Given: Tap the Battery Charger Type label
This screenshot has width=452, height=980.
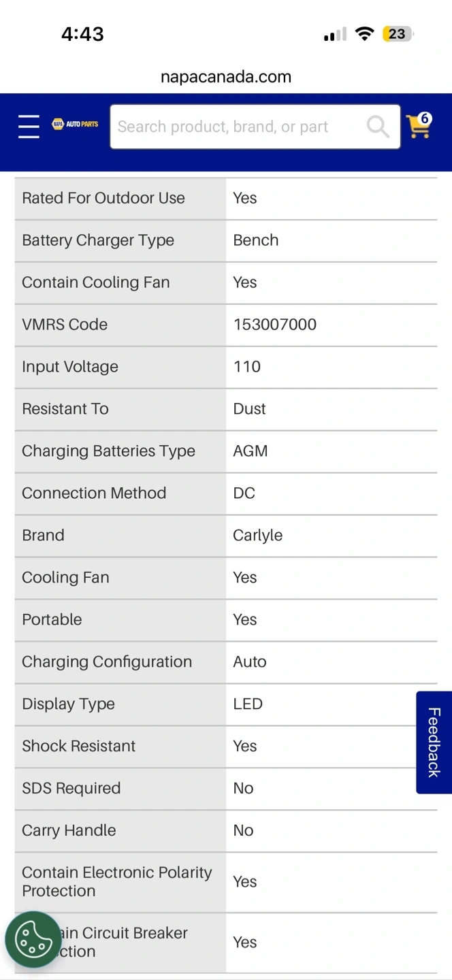Looking at the screenshot, I should tap(98, 240).
